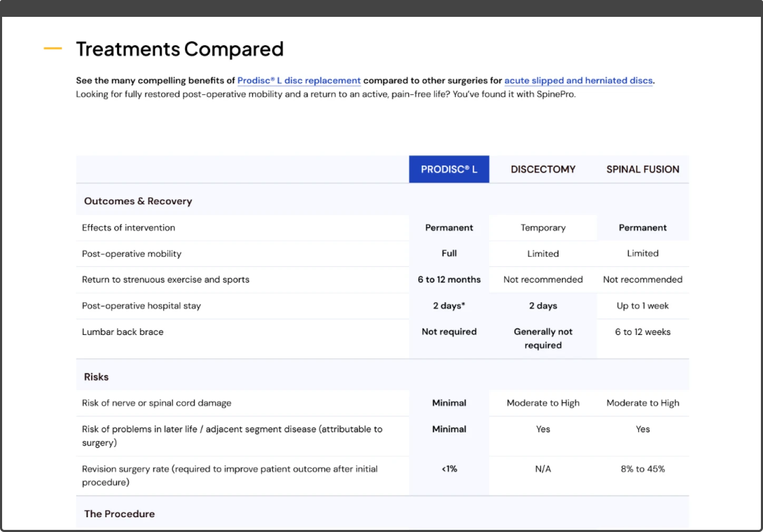Expand The Procedure section
The height and width of the screenshot is (532, 763).
(x=120, y=514)
